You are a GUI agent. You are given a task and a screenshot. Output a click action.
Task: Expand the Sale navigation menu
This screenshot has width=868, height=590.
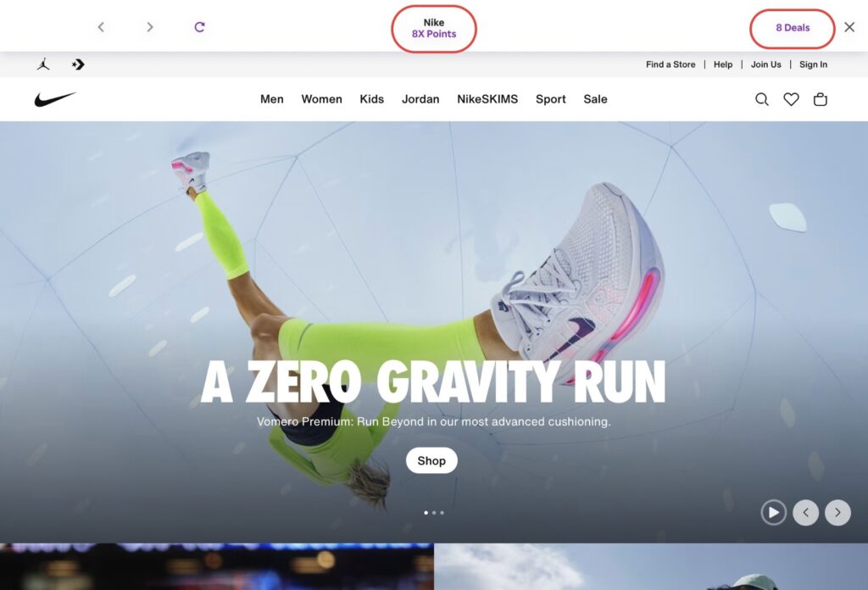click(595, 99)
